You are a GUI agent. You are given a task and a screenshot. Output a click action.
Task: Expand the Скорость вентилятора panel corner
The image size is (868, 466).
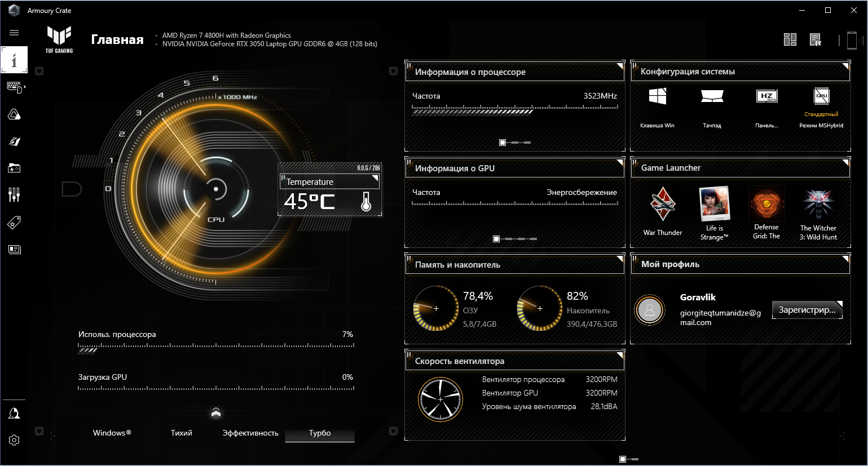(x=619, y=356)
